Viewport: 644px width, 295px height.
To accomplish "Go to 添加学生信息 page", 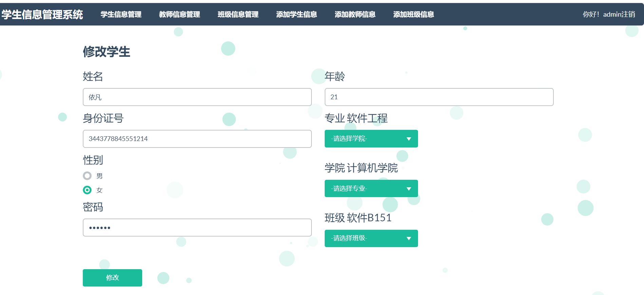I will coord(297,14).
